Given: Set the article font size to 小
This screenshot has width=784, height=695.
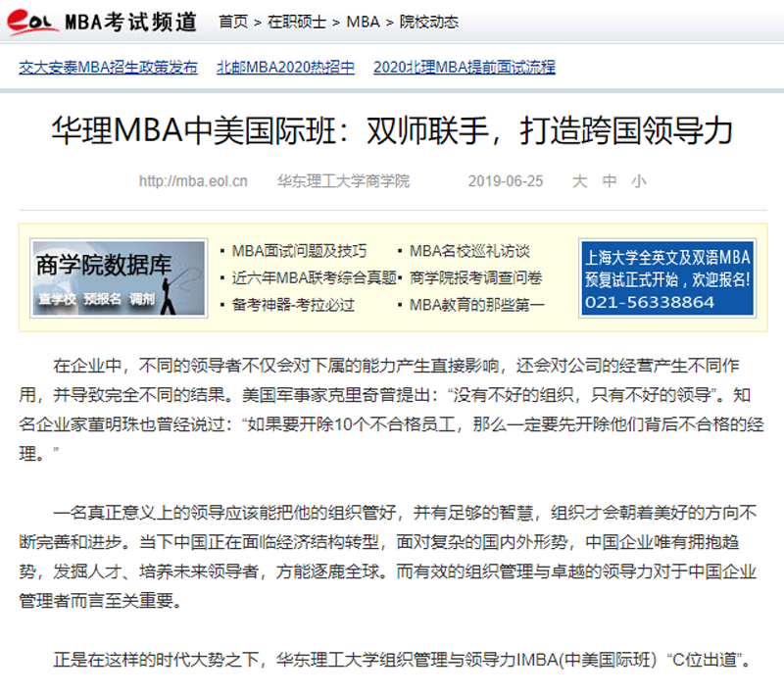Looking at the screenshot, I should click(639, 181).
